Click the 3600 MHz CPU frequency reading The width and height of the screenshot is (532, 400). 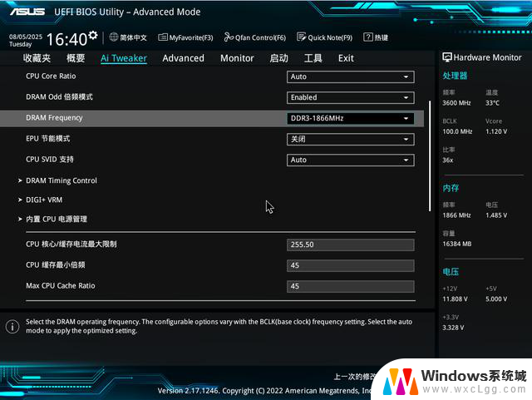pyautogui.click(x=456, y=103)
